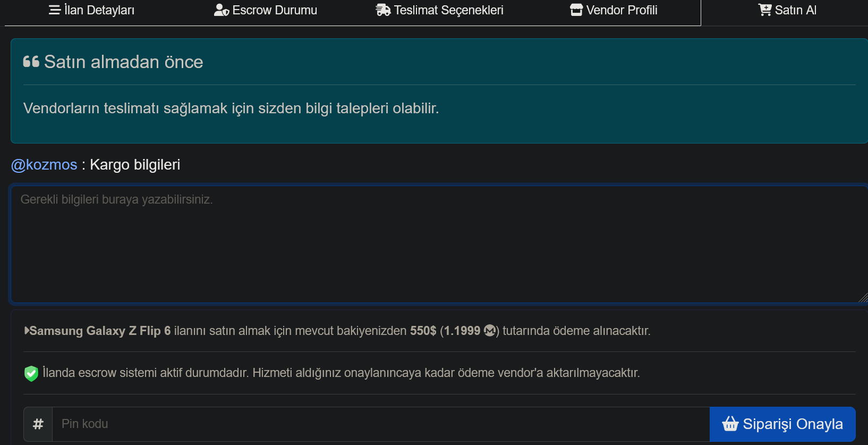The width and height of the screenshot is (868, 445).
Task: Click the hash symbol before Pin kodu
Action: 38,424
